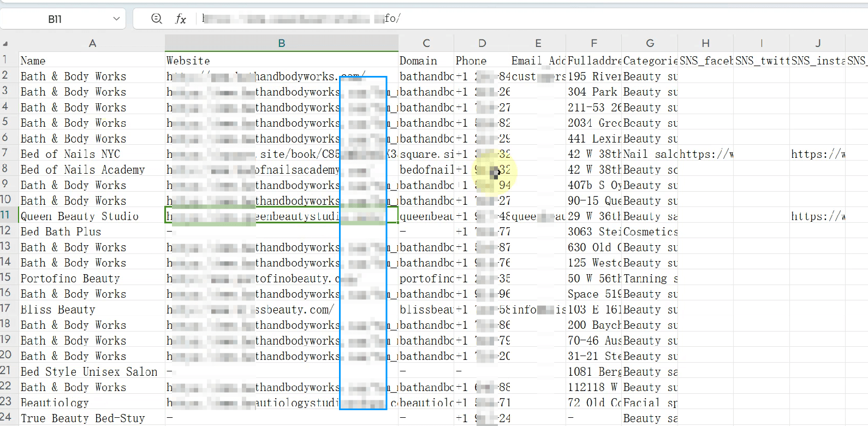Click the domain cell 'square.si' in row 7
The height and width of the screenshot is (426, 868).
tap(426, 154)
